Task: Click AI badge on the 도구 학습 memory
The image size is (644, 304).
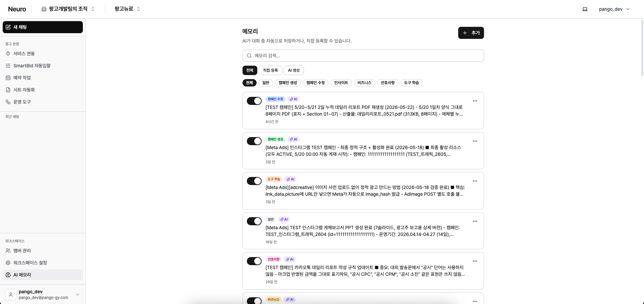Action: coord(290,179)
